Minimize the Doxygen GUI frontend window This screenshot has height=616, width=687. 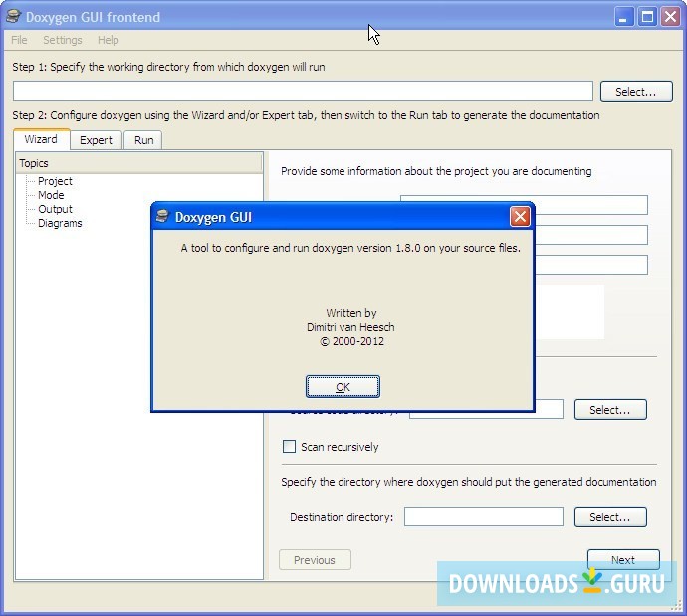(x=623, y=17)
